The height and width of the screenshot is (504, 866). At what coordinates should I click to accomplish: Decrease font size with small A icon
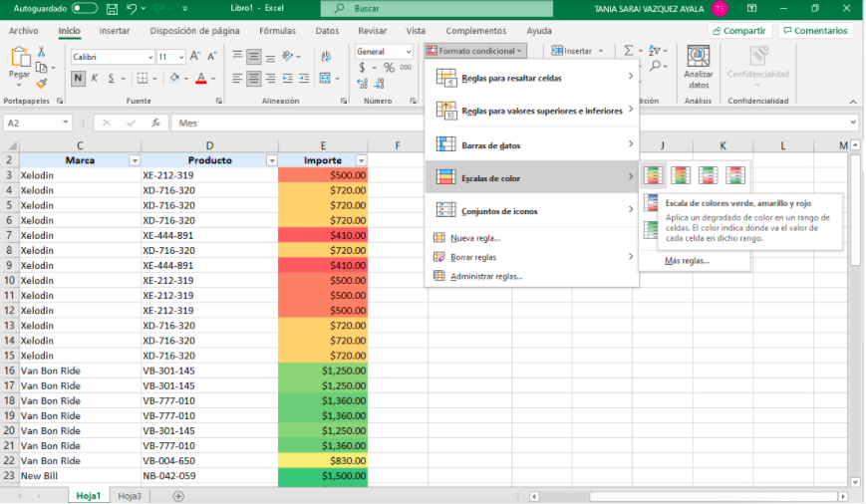click(212, 57)
